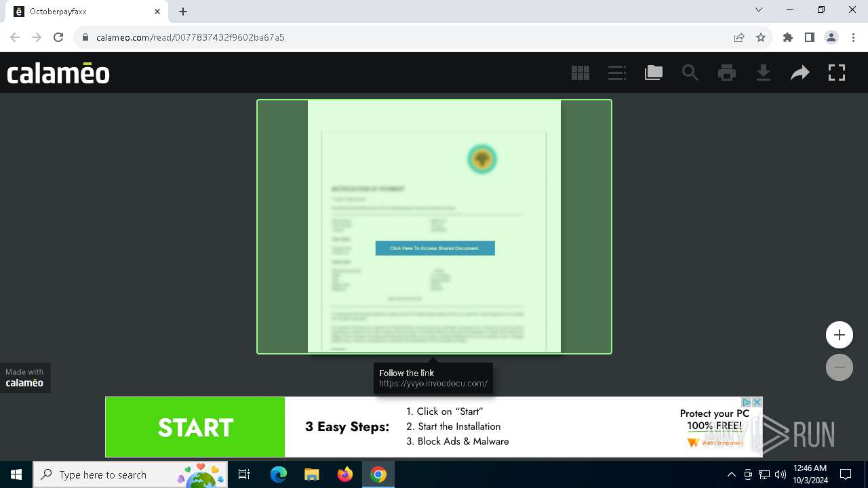This screenshot has height=488, width=868.
Task: Open the Chrome extensions menu
Action: click(x=788, y=37)
